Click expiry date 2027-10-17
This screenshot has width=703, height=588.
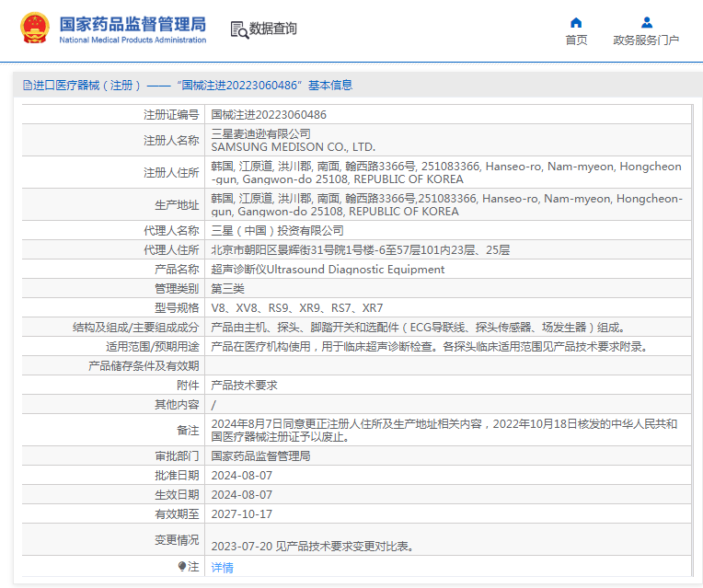tap(242, 513)
